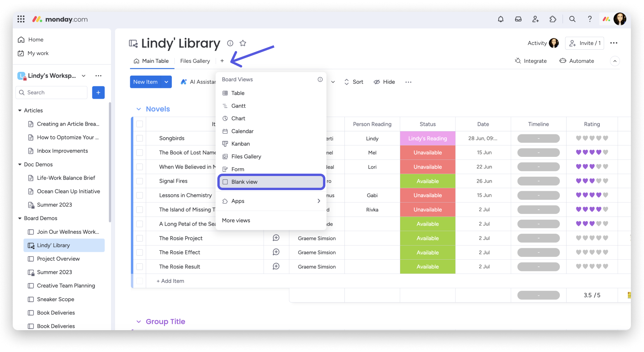The height and width of the screenshot is (352, 644).
Task: Hide columns using the Hide eye icon
Action: click(x=384, y=82)
